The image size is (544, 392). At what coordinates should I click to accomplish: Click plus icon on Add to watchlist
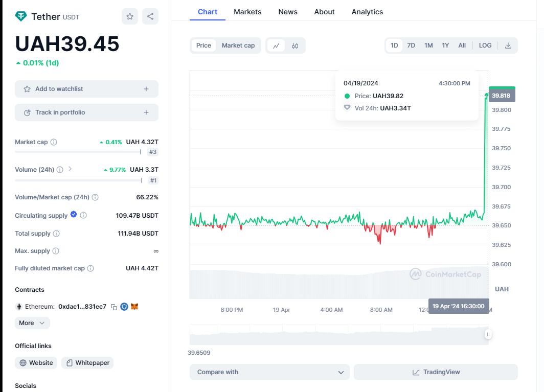[146, 89]
